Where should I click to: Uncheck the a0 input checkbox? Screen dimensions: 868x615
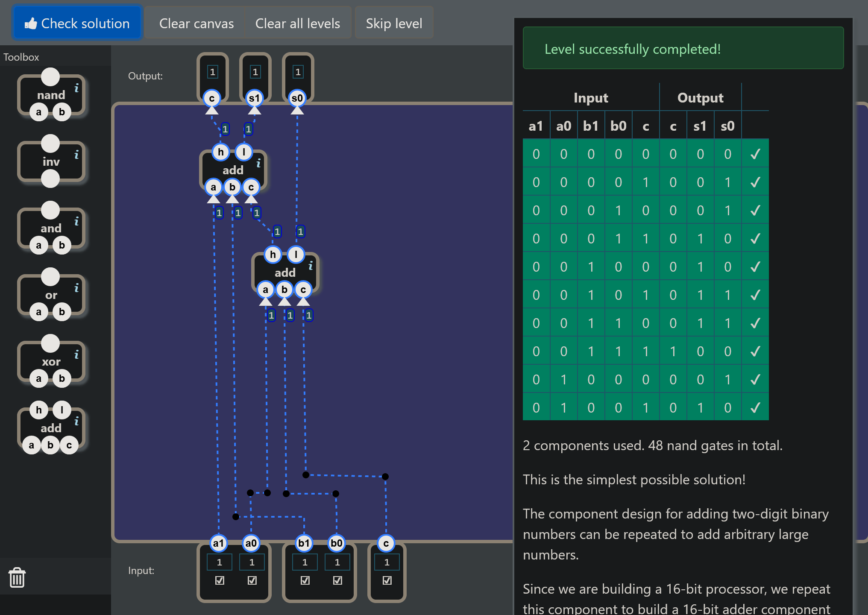[252, 580]
